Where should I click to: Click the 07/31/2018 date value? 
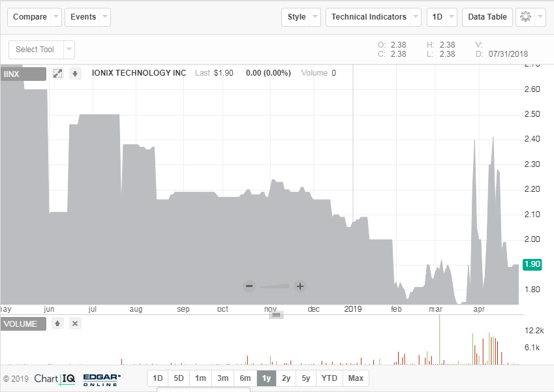pyautogui.click(x=508, y=54)
